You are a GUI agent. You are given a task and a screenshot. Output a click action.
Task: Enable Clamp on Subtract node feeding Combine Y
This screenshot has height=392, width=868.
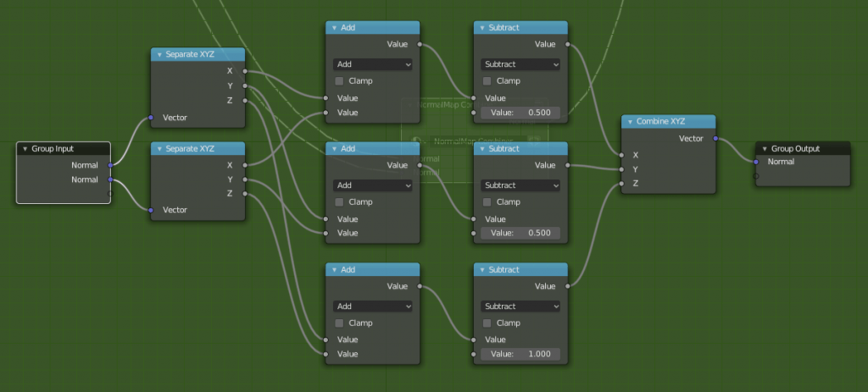coord(487,202)
